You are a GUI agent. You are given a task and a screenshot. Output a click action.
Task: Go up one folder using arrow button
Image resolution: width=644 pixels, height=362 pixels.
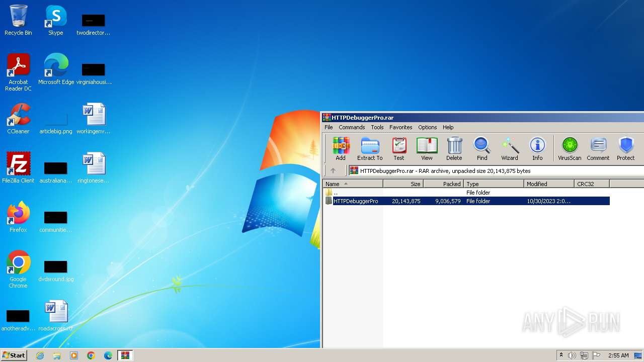click(x=333, y=170)
